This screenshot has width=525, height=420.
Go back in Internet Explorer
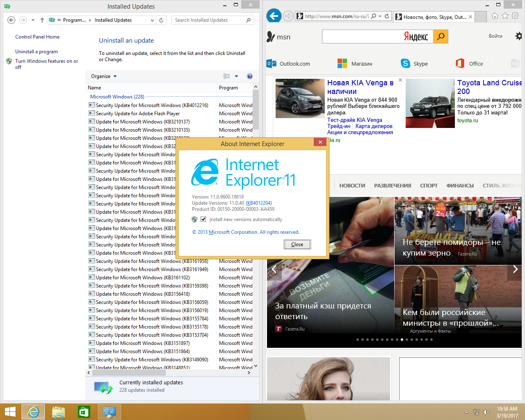coord(274,16)
